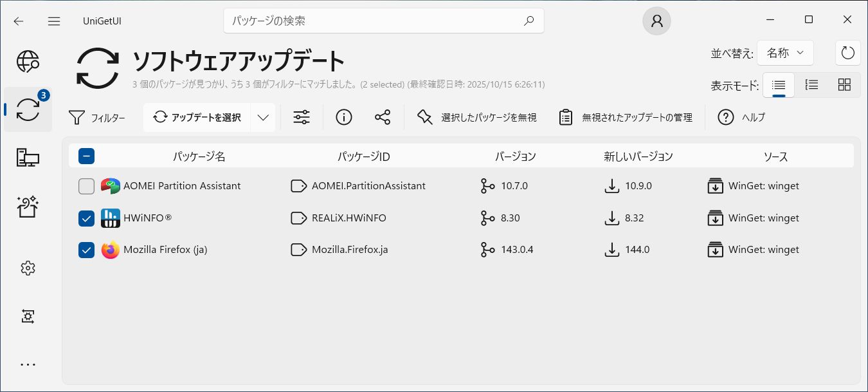Switch to grid icons display mode
Viewport: 868px width, 392px height.
[844, 85]
